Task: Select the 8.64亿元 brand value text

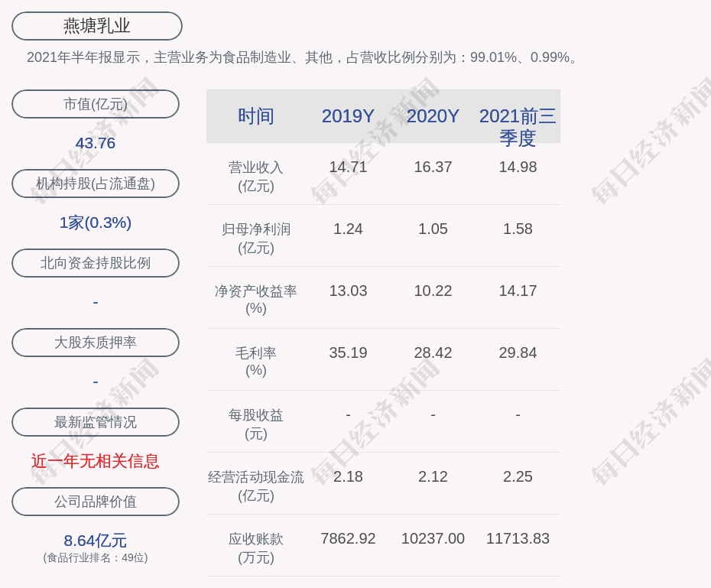Action: pyautogui.click(x=96, y=541)
